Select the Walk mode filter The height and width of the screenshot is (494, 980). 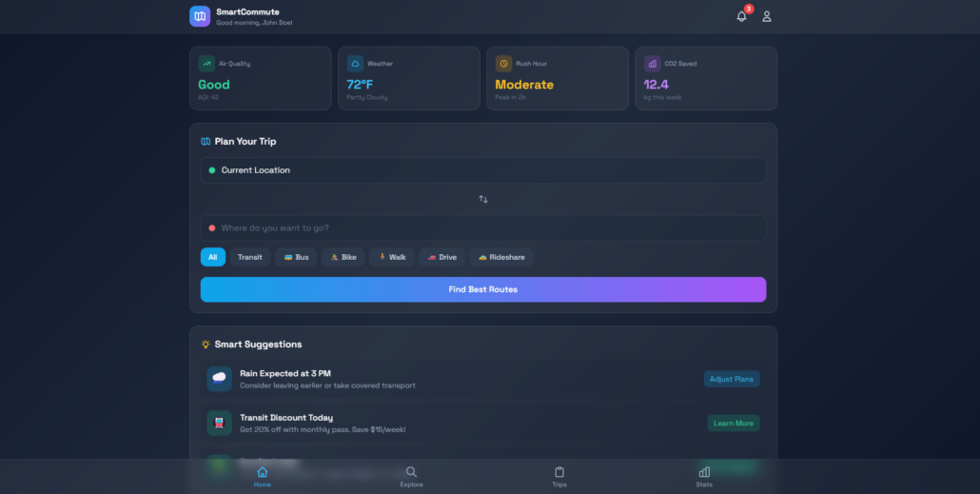click(392, 257)
